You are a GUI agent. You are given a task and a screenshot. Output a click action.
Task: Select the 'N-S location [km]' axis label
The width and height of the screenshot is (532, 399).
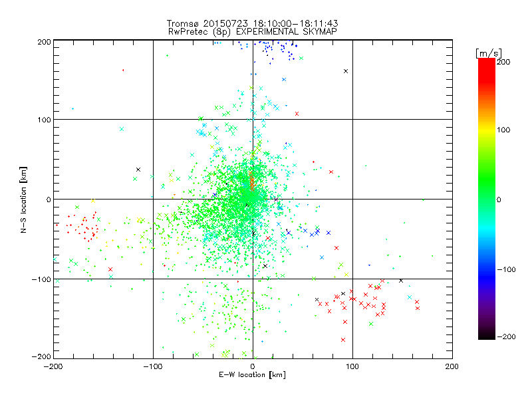23,200
